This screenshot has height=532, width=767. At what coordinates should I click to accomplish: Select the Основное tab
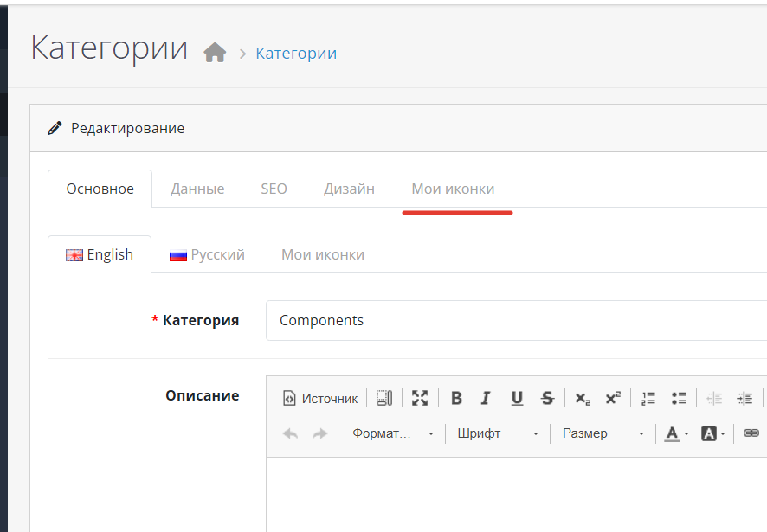tap(100, 189)
